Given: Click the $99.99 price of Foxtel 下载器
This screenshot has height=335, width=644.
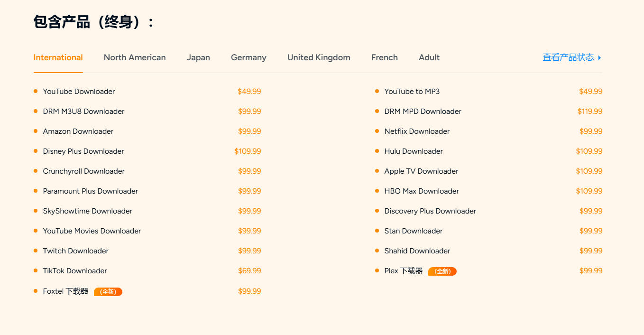Looking at the screenshot, I should click(x=249, y=291).
